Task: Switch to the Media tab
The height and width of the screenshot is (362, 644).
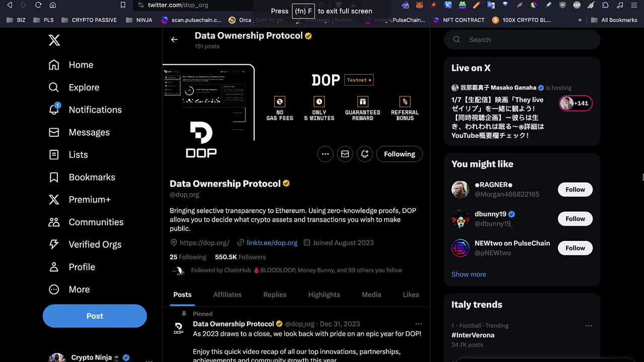Action: 371,295
